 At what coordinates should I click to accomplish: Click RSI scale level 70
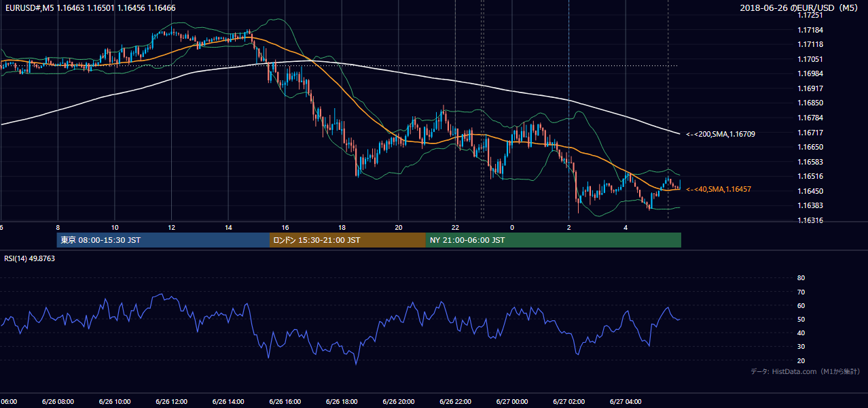801,292
